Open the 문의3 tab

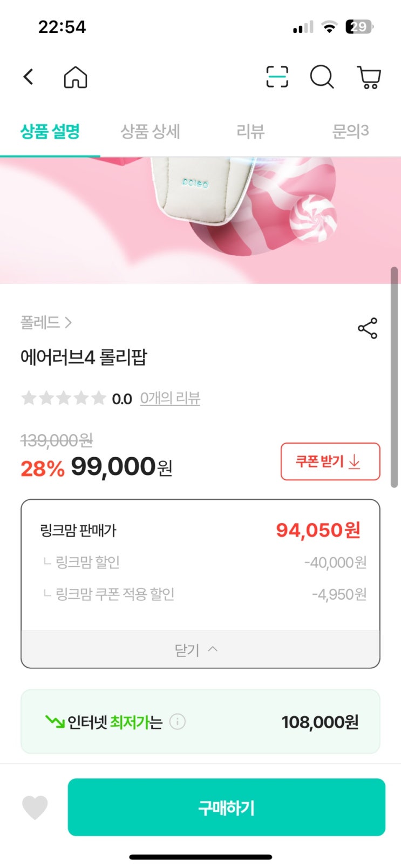[350, 131]
